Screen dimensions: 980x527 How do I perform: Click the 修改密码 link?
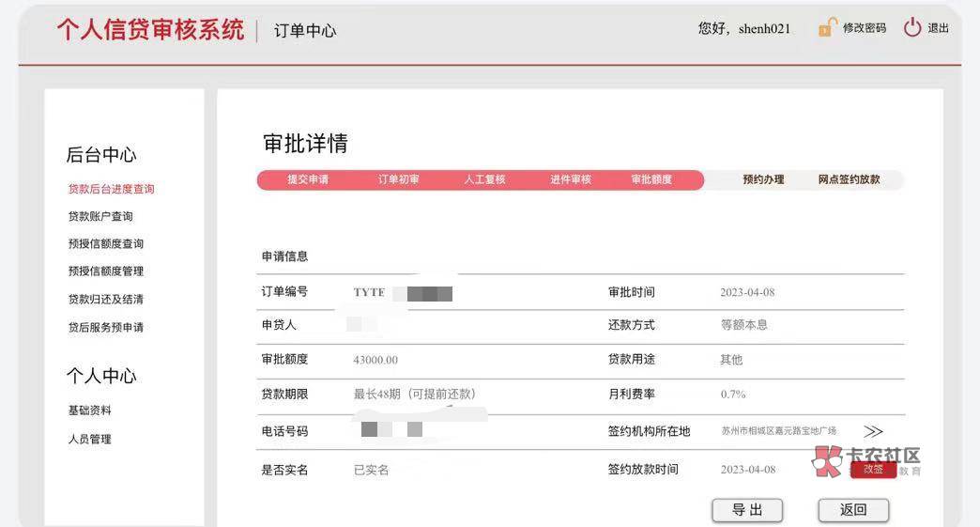point(864,28)
